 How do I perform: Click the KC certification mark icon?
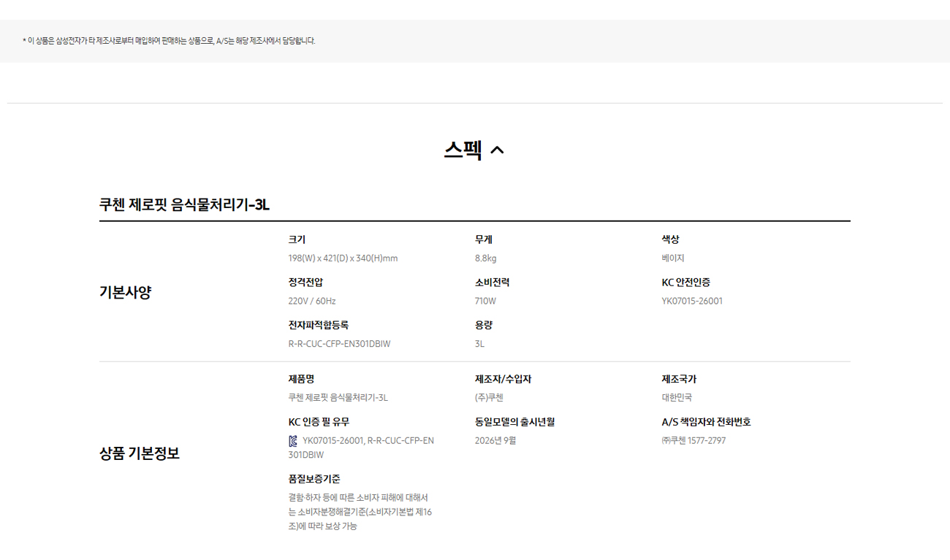293,441
